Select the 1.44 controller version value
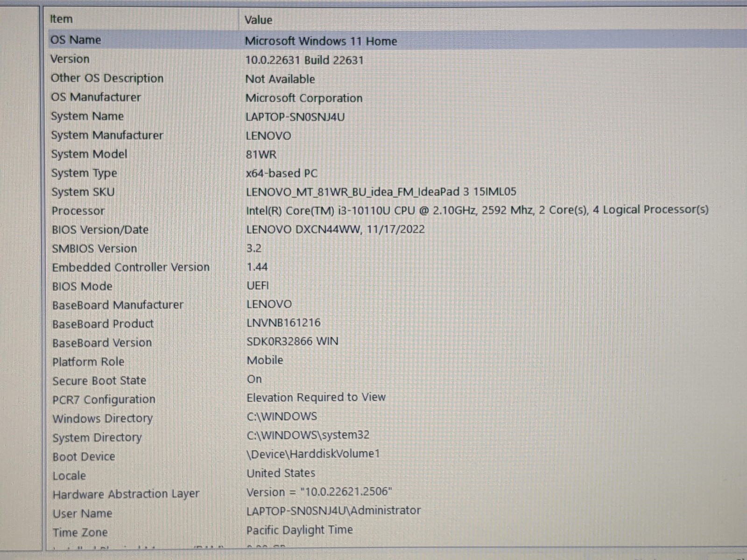747x560 pixels. pyautogui.click(x=257, y=267)
